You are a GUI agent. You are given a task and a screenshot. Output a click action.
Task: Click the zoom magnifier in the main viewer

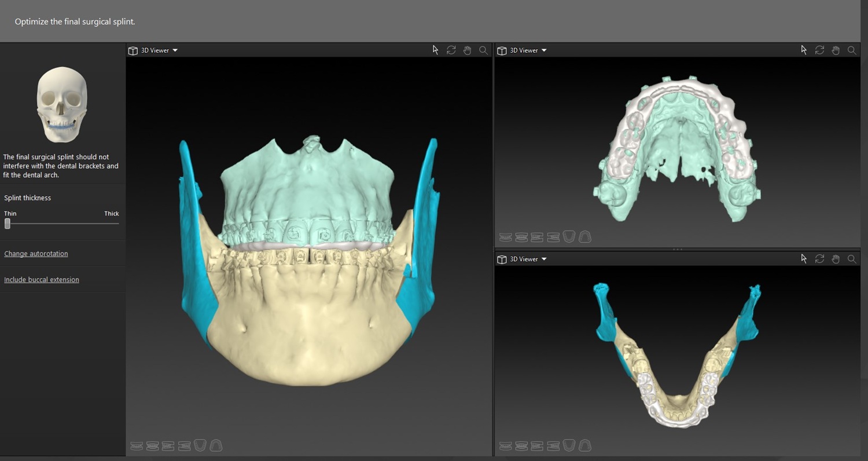pyautogui.click(x=484, y=50)
